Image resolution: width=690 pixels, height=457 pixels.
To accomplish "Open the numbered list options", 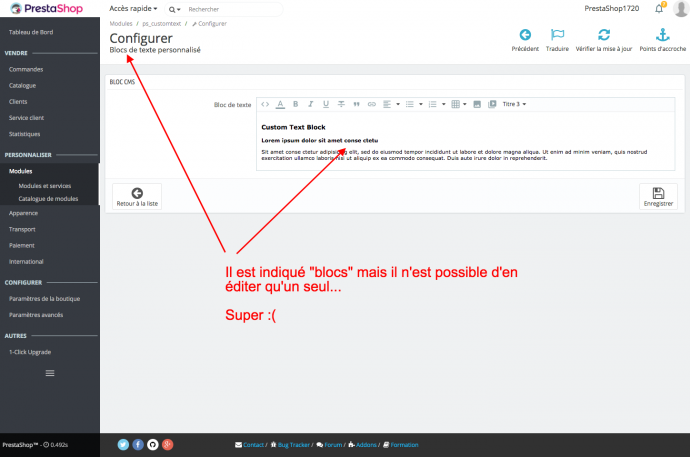I will (437, 104).
